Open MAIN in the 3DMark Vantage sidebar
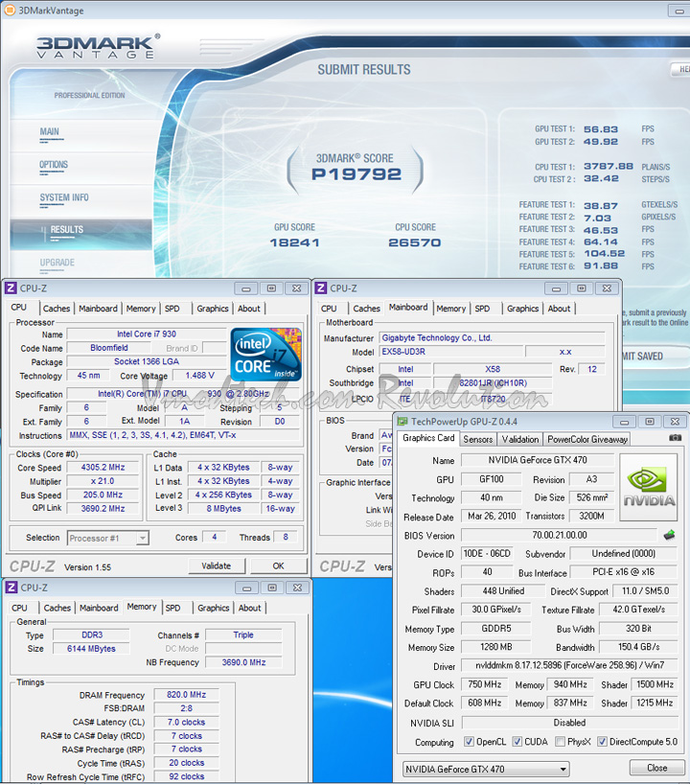The height and width of the screenshot is (784, 690). [50, 131]
